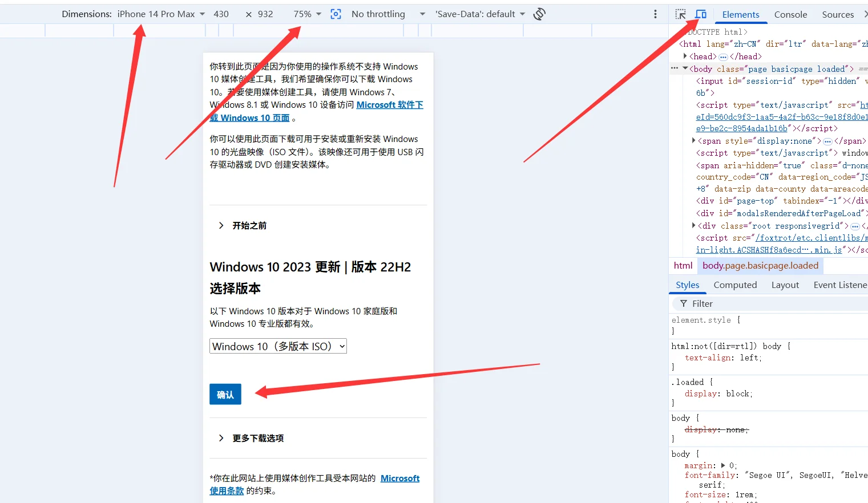Select the Styles tab
Image resolution: width=868 pixels, height=503 pixels.
pyautogui.click(x=687, y=285)
